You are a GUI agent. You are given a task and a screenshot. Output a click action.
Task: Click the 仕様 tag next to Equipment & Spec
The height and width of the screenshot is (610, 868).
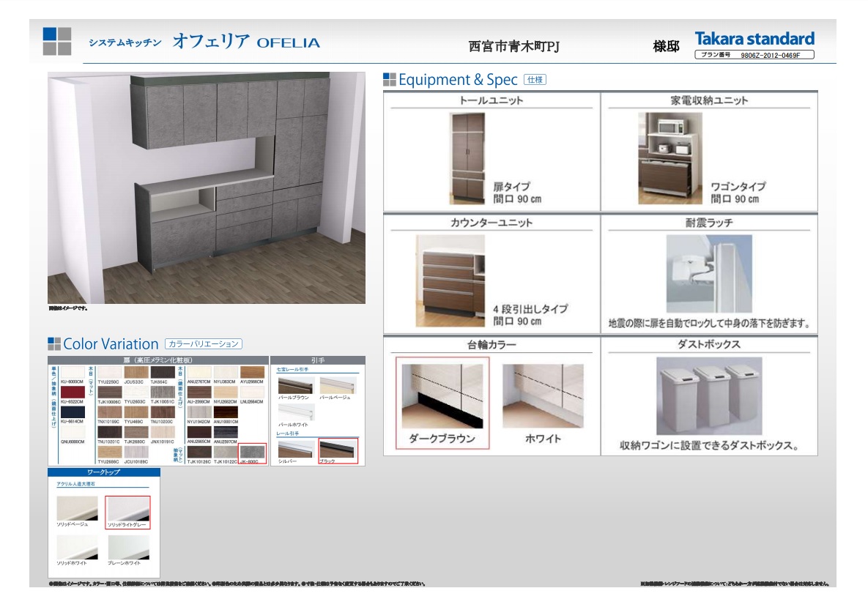pyautogui.click(x=535, y=80)
